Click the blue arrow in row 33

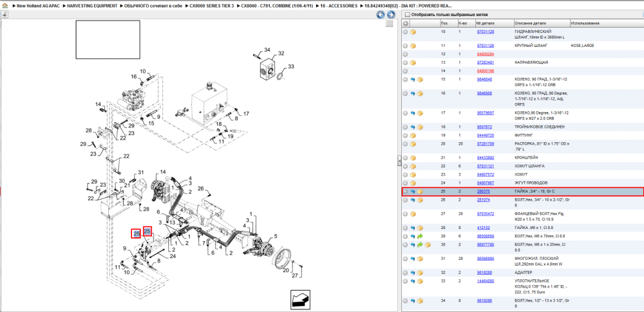413,281
